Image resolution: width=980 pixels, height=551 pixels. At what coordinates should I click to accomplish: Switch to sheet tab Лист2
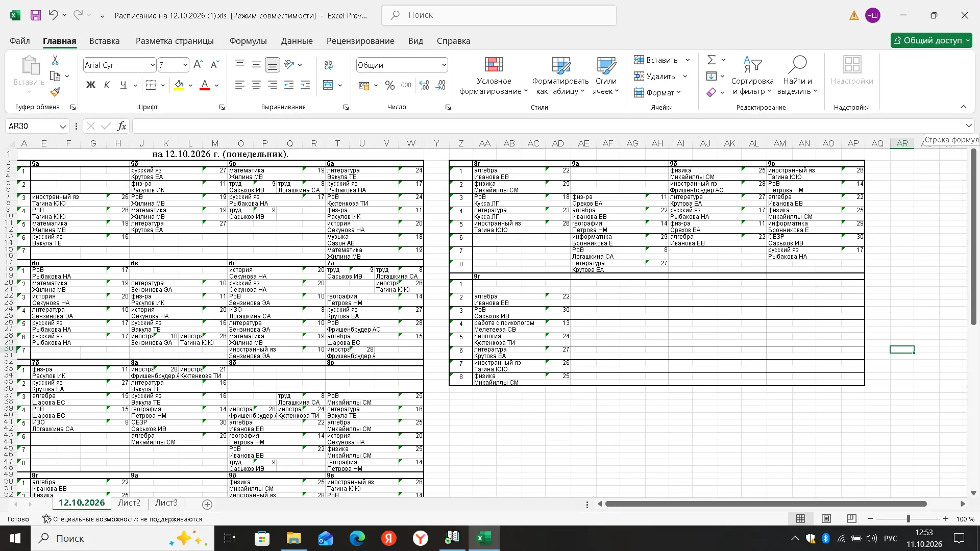[129, 503]
